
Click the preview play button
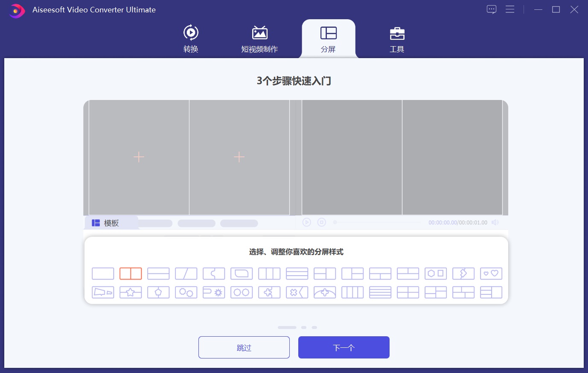click(307, 222)
